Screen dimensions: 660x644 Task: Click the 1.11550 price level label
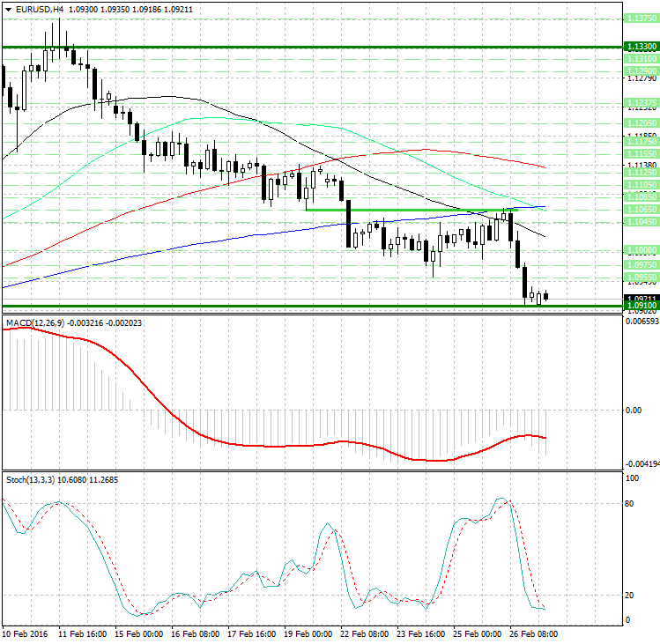click(641, 153)
